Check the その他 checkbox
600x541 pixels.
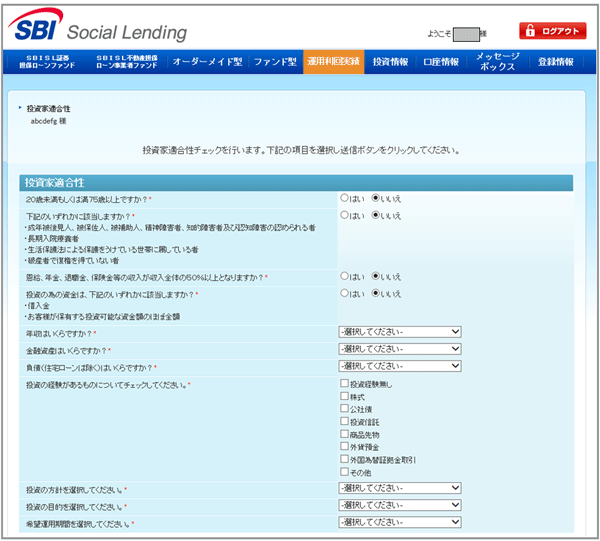(x=344, y=472)
